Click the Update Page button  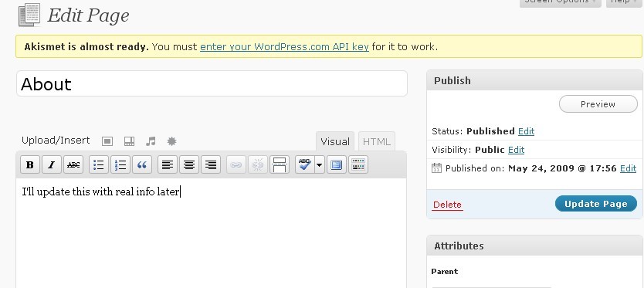[596, 204]
